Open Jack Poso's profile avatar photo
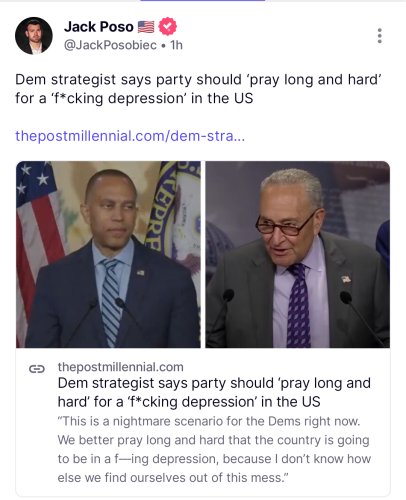 (x=34, y=36)
